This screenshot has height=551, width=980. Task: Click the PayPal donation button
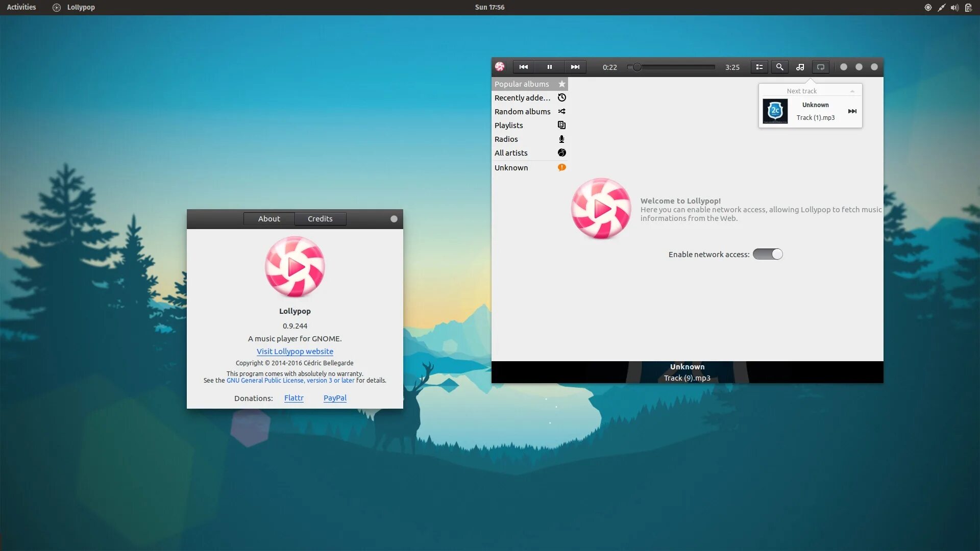tap(334, 397)
